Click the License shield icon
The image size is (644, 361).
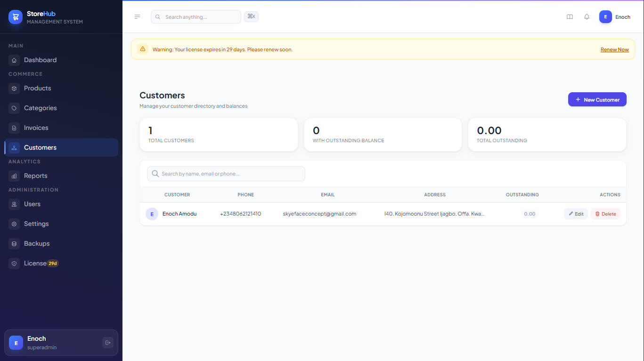pyautogui.click(x=14, y=264)
